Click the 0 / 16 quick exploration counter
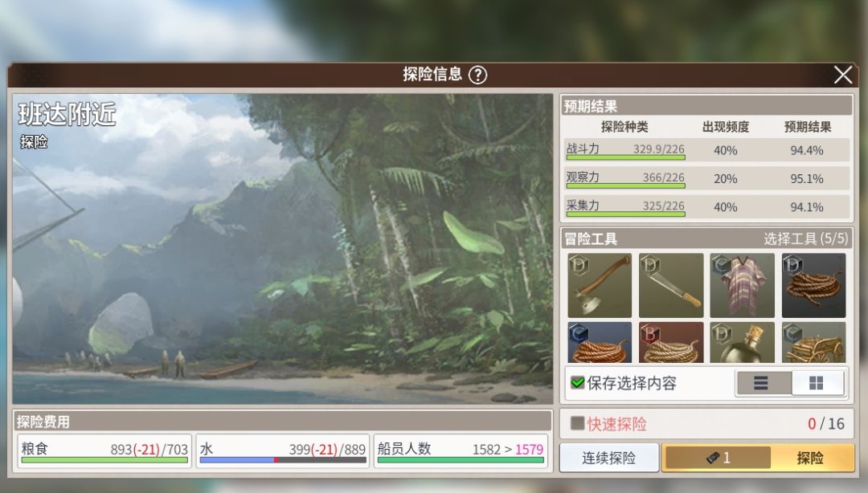 826,424
